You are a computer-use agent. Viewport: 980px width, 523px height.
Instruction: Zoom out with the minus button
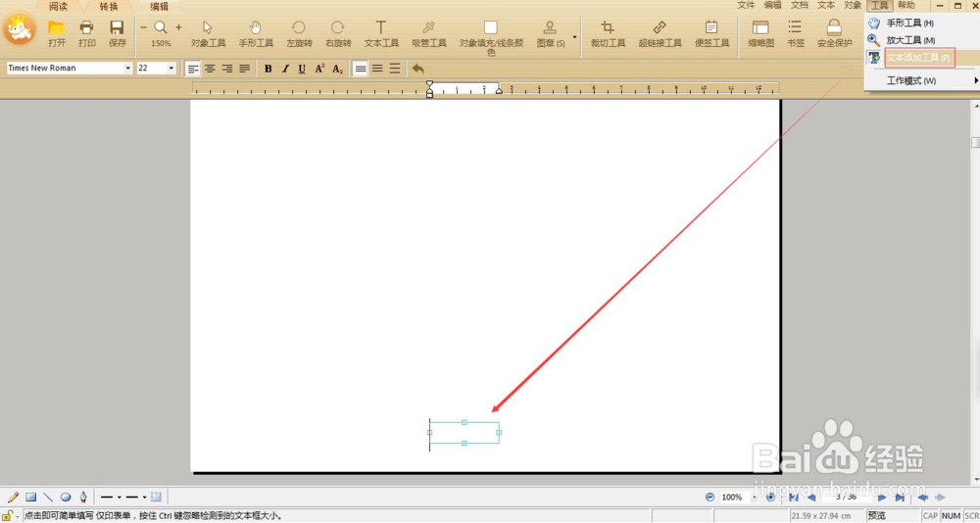[x=144, y=27]
